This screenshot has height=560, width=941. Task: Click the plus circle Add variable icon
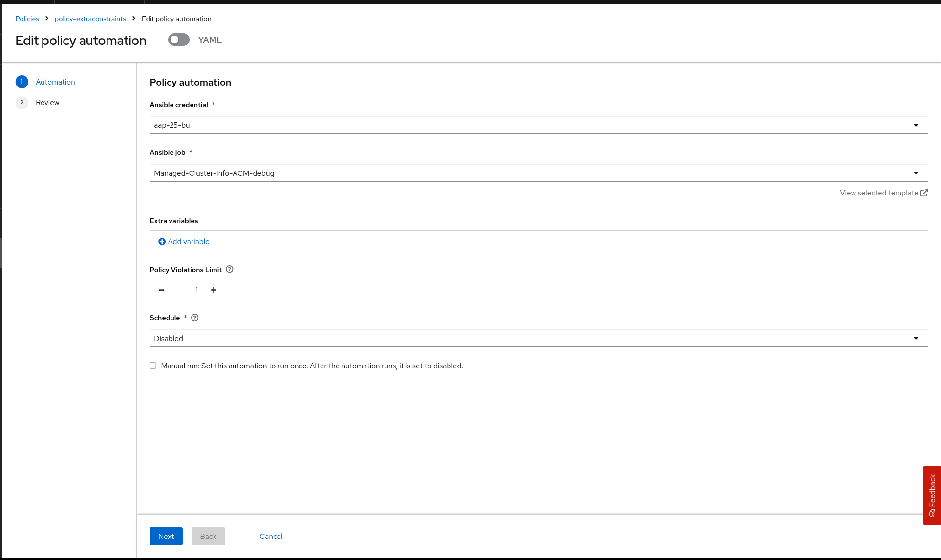[x=162, y=242]
